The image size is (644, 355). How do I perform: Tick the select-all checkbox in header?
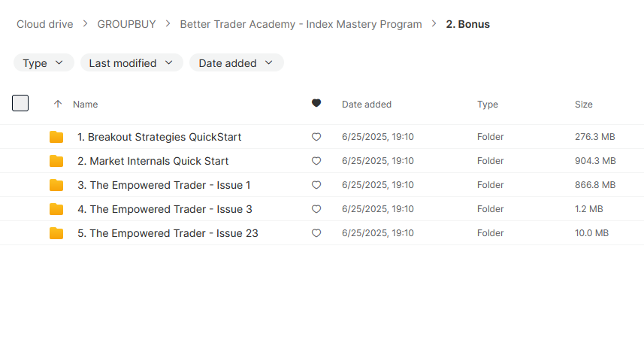[20, 103]
